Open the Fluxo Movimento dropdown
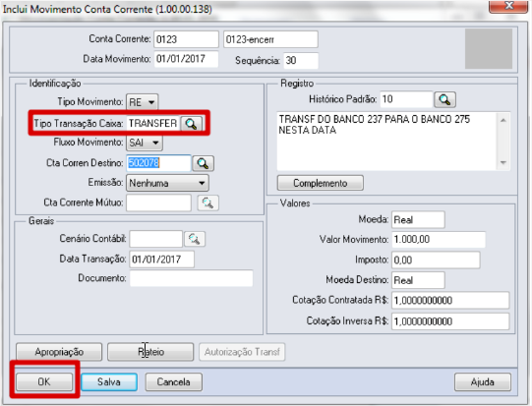The height and width of the screenshot is (406, 532). (145, 143)
